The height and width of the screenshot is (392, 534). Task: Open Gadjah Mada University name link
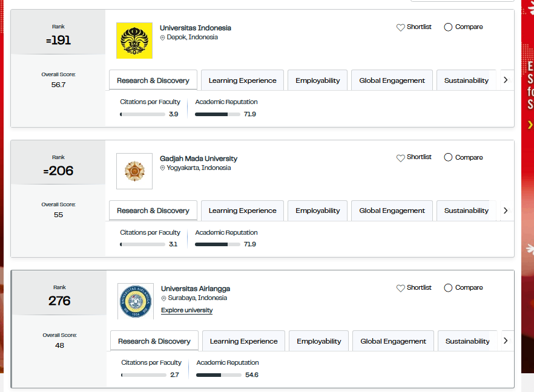[199, 158]
